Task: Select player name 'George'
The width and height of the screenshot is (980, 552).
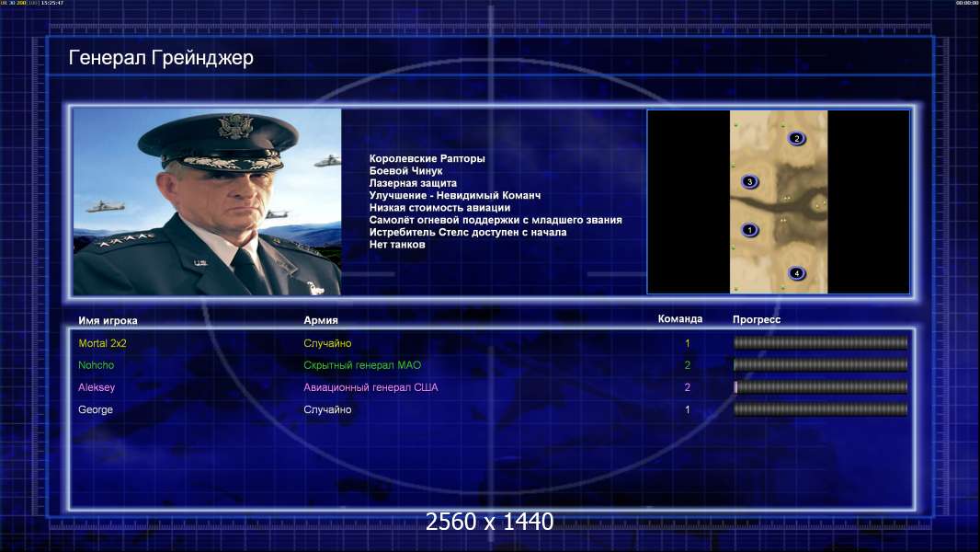Action: tap(96, 410)
